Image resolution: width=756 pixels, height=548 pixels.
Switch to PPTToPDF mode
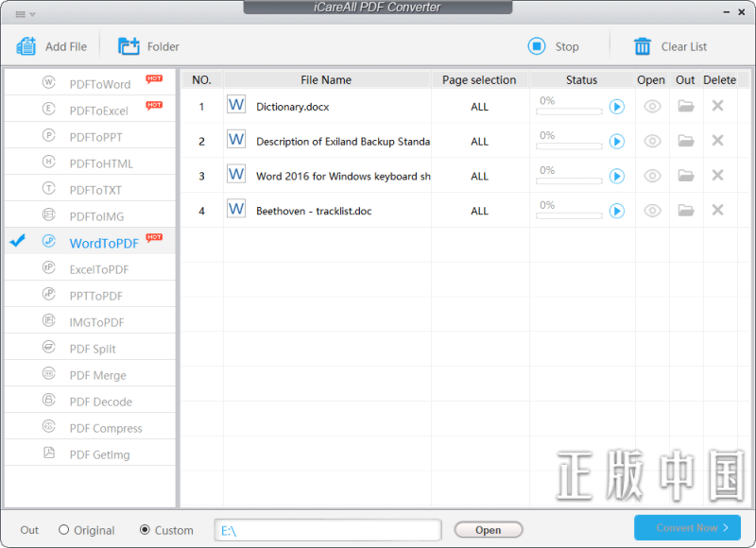click(x=90, y=295)
